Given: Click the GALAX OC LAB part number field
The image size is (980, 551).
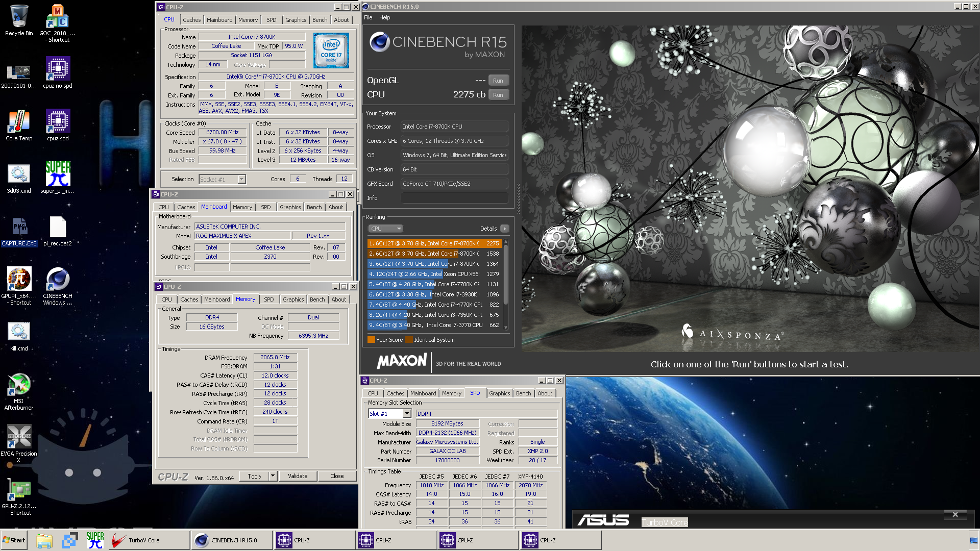Looking at the screenshot, I should pos(447,451).
